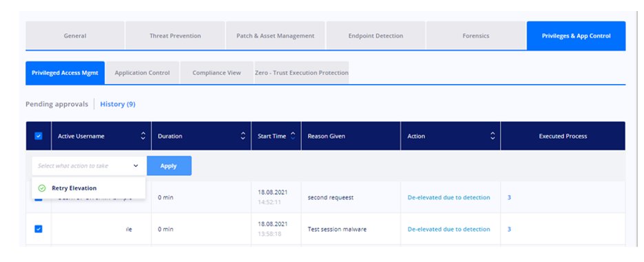This screenshot has width=644, height=262.
Task: Sort by Active Username column arrows
Action: (143, 136)
